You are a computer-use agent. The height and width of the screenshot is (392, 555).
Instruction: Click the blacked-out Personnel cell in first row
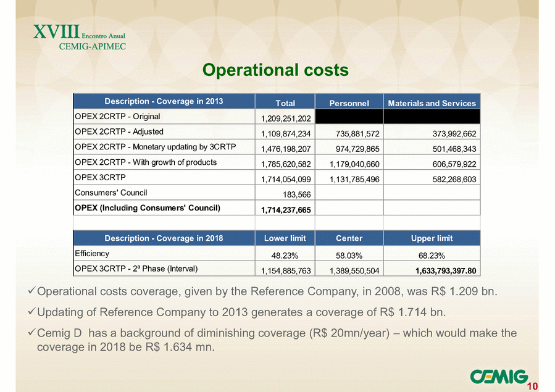click(349, 117)
